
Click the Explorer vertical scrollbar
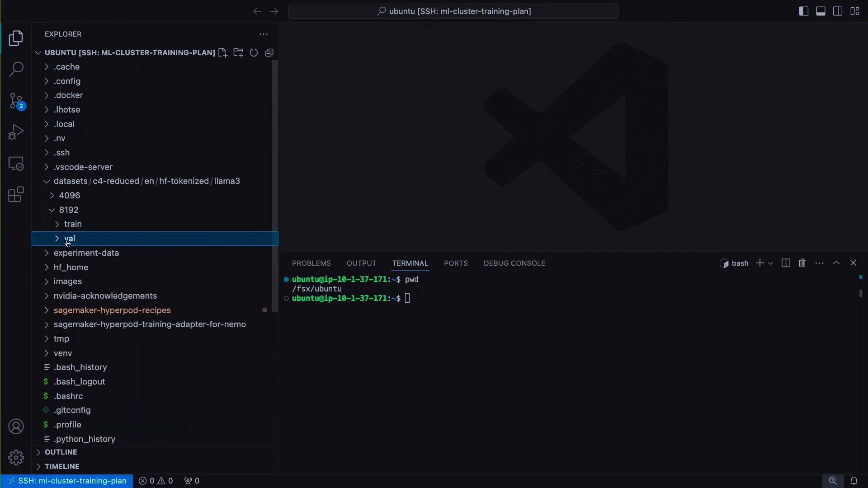(274, 185)
